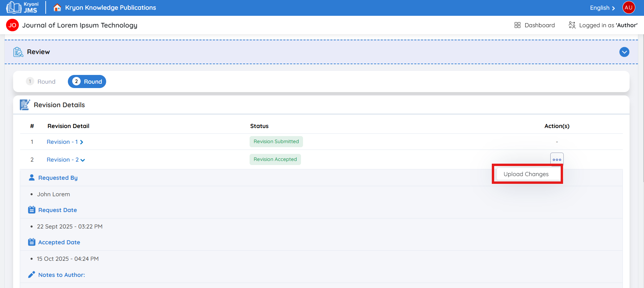644x288 pixels.
Task: Click the red JO journal badge
Action: 12,25
